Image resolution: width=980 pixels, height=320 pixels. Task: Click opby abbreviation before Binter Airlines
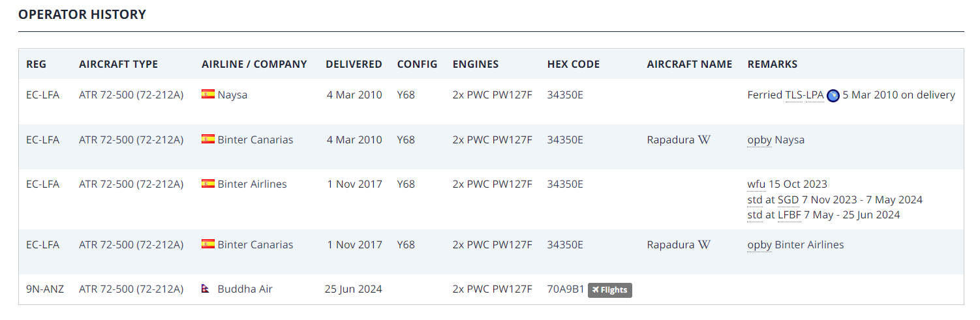coord(759,245)
